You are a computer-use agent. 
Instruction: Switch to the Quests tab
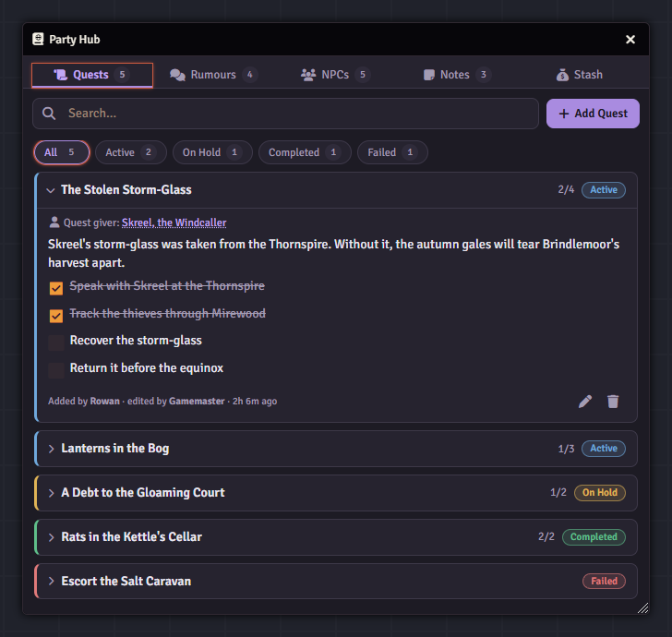(x=92, y=75)
